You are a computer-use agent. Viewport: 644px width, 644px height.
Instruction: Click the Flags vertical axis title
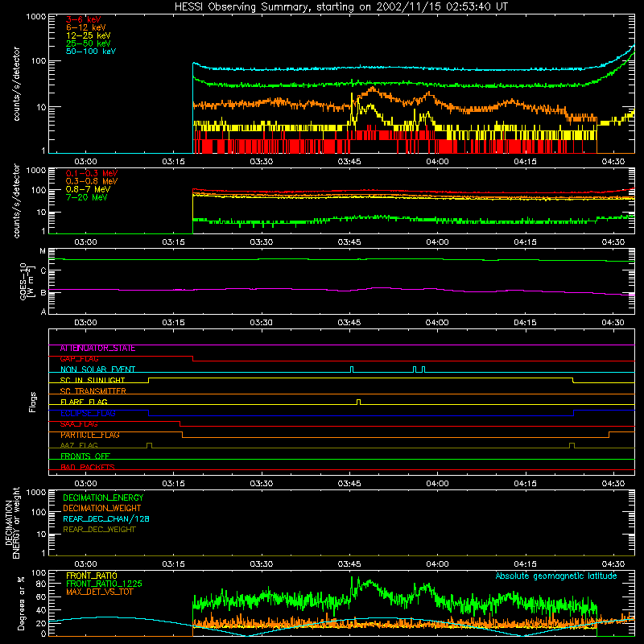tap(33, 402)
